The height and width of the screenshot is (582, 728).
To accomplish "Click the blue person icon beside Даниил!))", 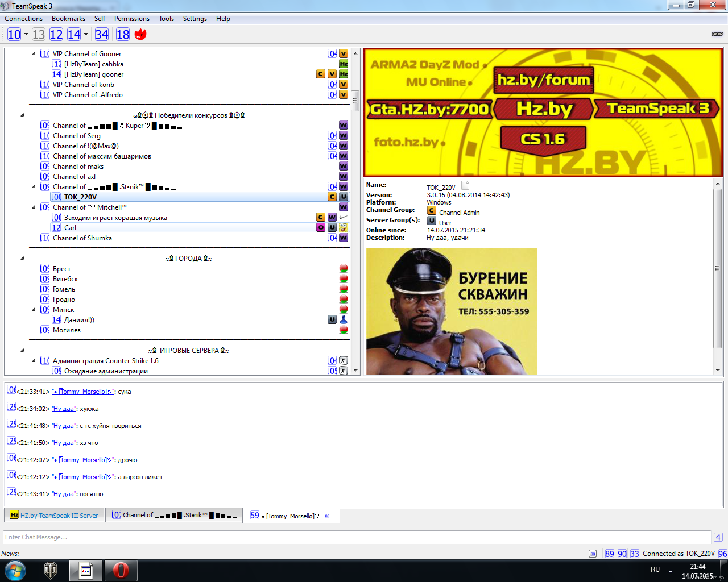I will coord(344,320).
